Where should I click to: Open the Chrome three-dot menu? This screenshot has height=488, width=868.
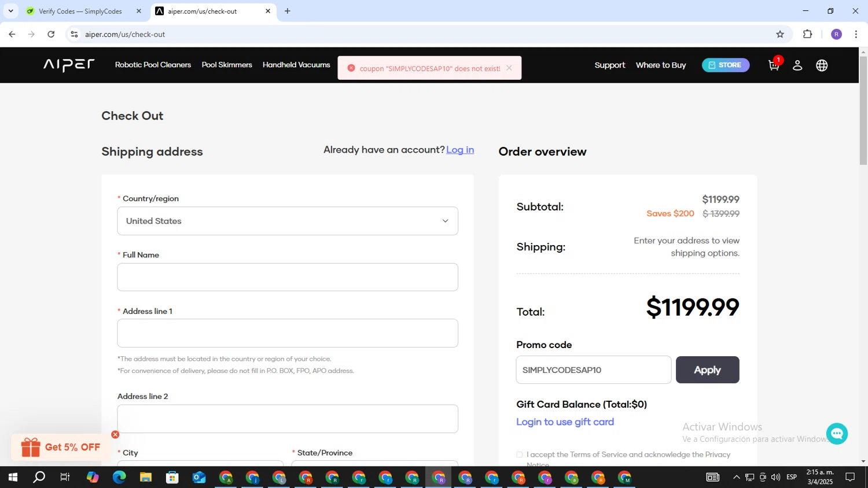tap(856, 34)
